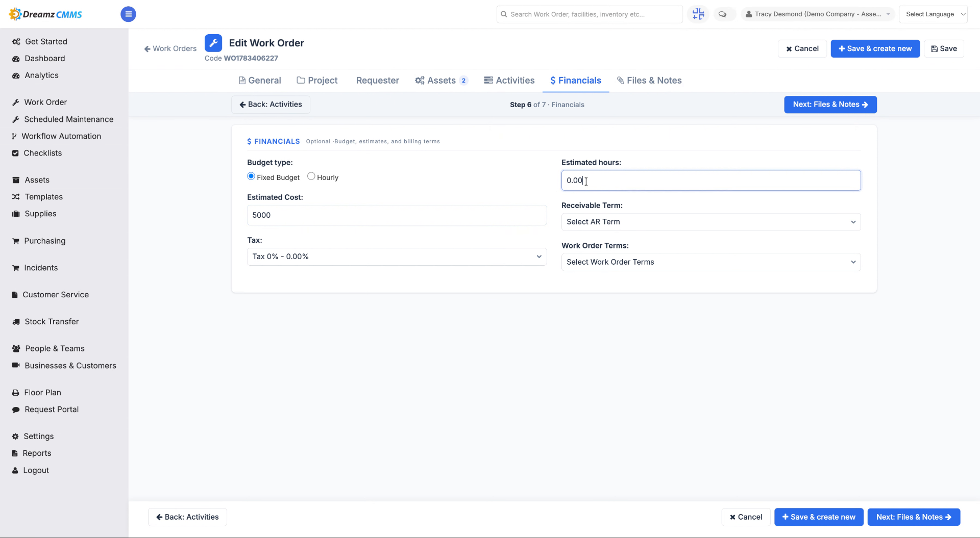This screenshot has height=538, width=980.
Task: Open the Select AR Term dropdown
Action: 711,222
